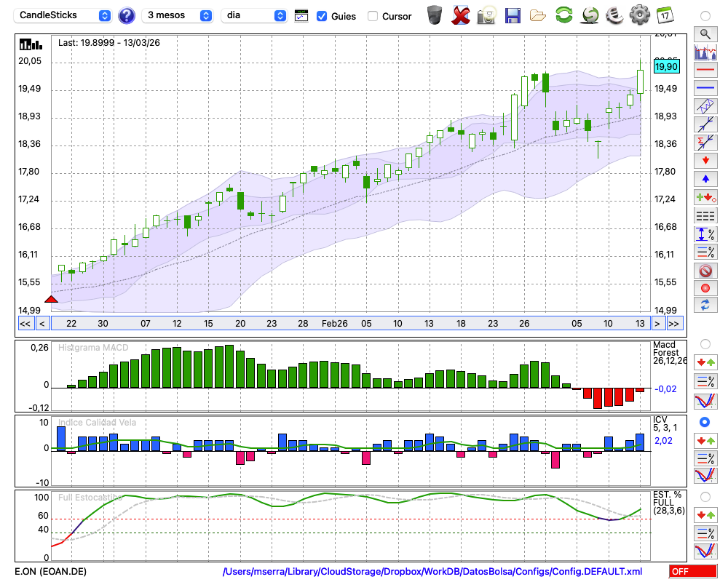Enable the Cursor checkbox
The height and width of the screenshot is (582, 728).
[x=373, y=16]
